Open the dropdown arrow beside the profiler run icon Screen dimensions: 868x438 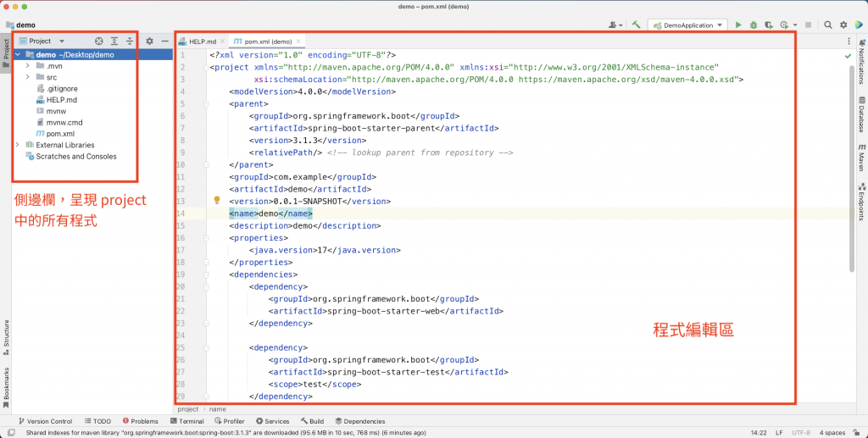pyautogui.click(x=795, y=25)
